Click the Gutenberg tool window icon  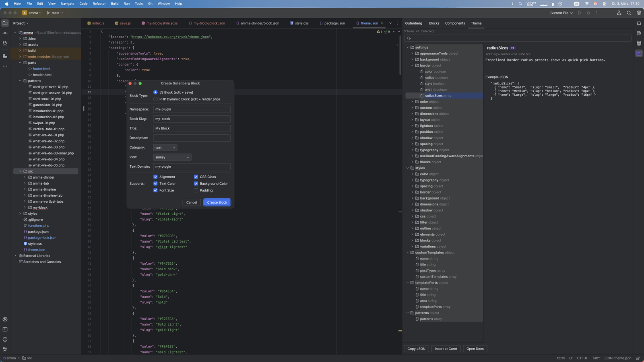(639, 53)
